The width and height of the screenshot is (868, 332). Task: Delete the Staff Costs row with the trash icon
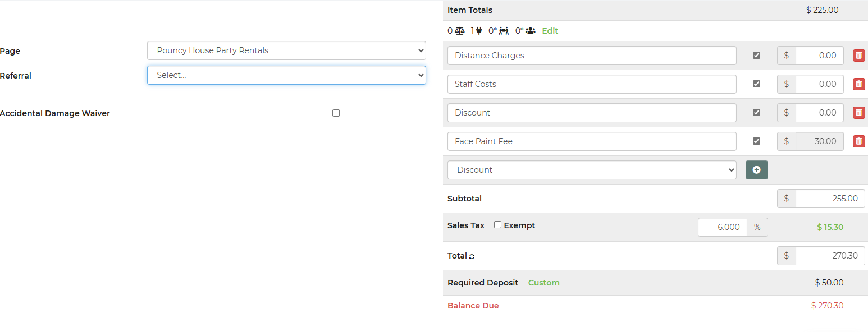tap(858, 84)
